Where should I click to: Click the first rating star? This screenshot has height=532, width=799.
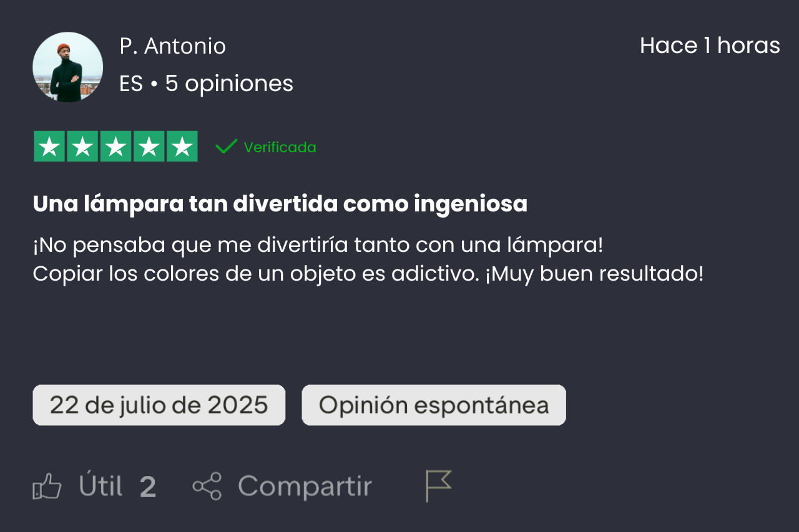point(49,147)
